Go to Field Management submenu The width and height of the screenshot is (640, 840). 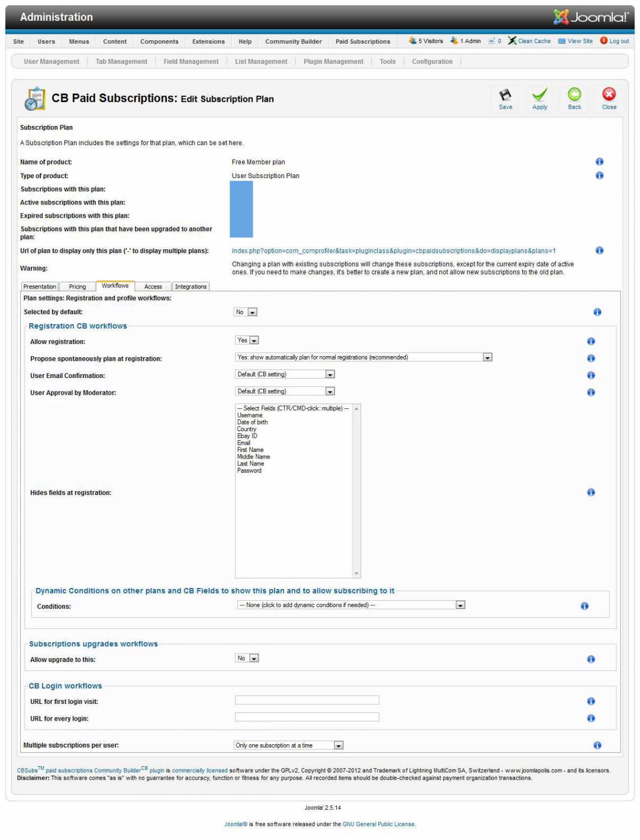191,62
